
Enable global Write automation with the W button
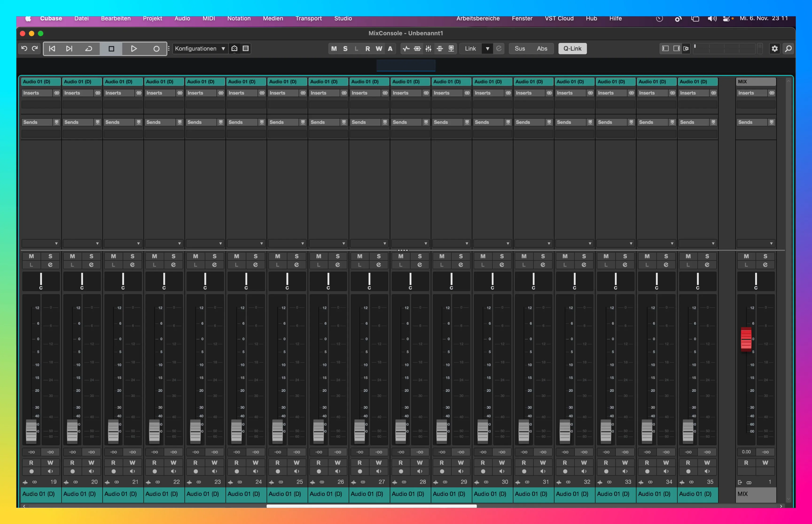[x=379, y=48]
